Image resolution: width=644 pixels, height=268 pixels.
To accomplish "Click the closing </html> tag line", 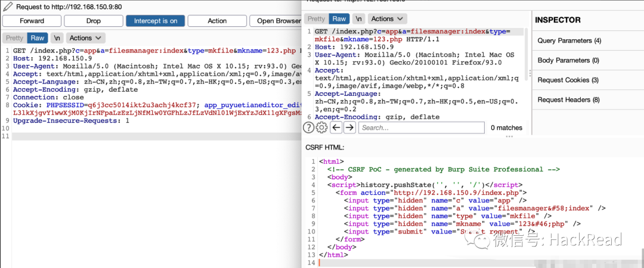I will pos(333,255).
